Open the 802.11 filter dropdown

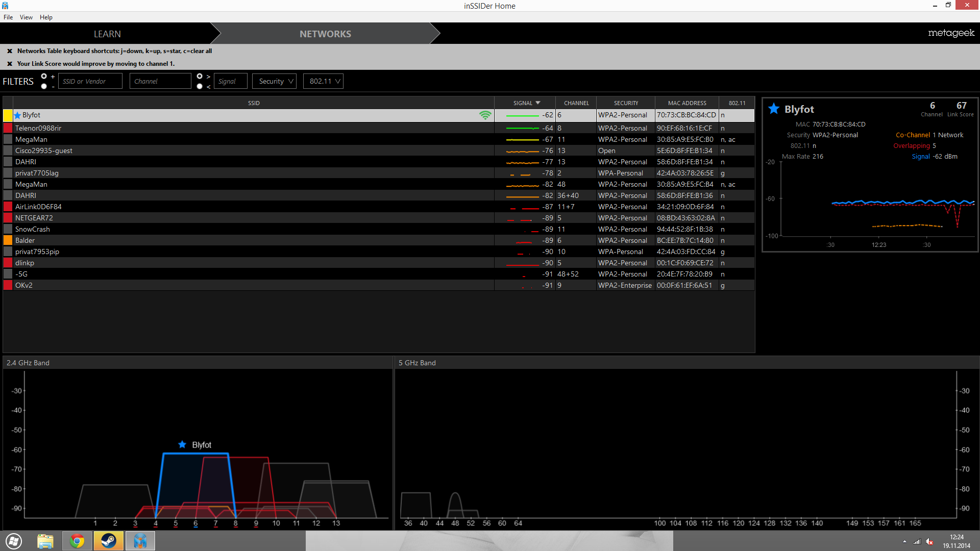point(323,81)
